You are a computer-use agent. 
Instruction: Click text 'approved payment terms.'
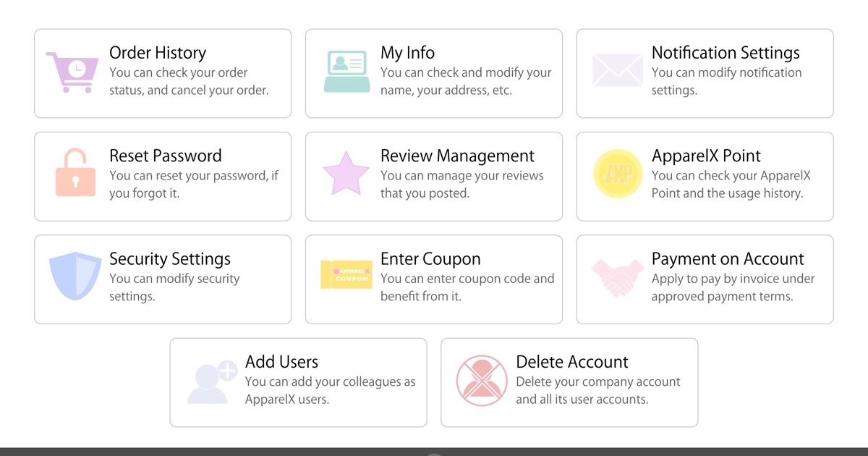[723, 297]
